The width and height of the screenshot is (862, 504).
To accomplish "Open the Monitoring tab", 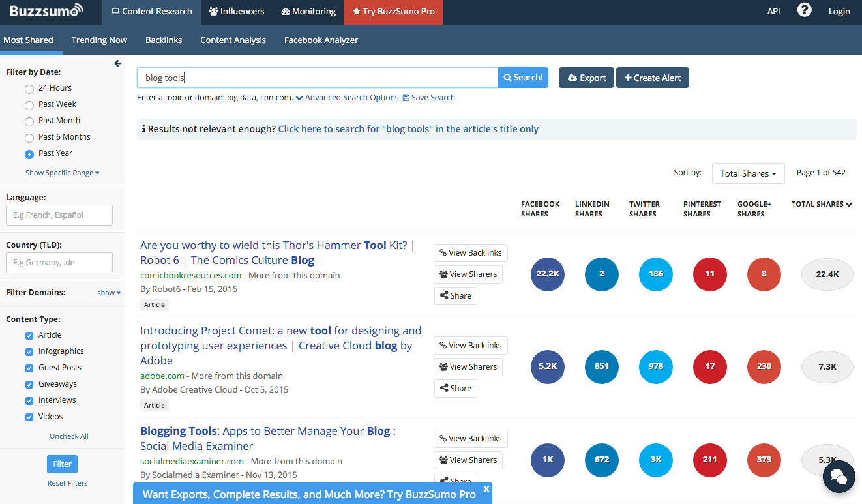I will 308,12.
